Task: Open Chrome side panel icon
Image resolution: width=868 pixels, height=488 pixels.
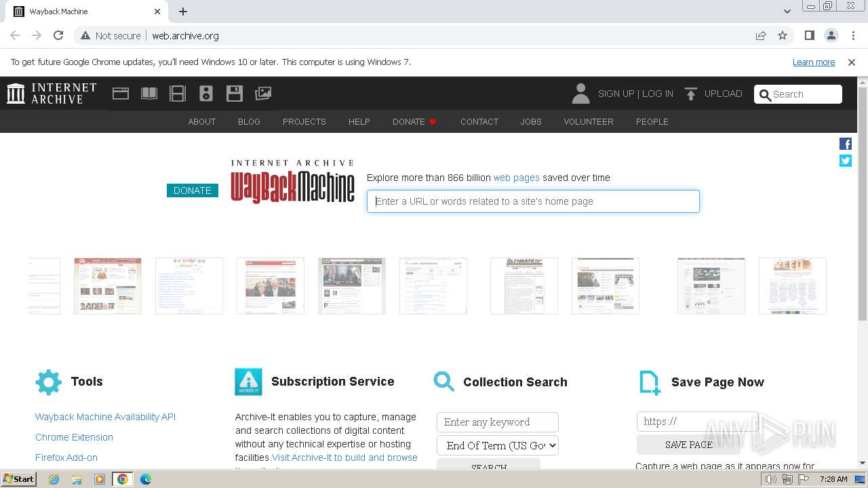Action: point(810,35)
